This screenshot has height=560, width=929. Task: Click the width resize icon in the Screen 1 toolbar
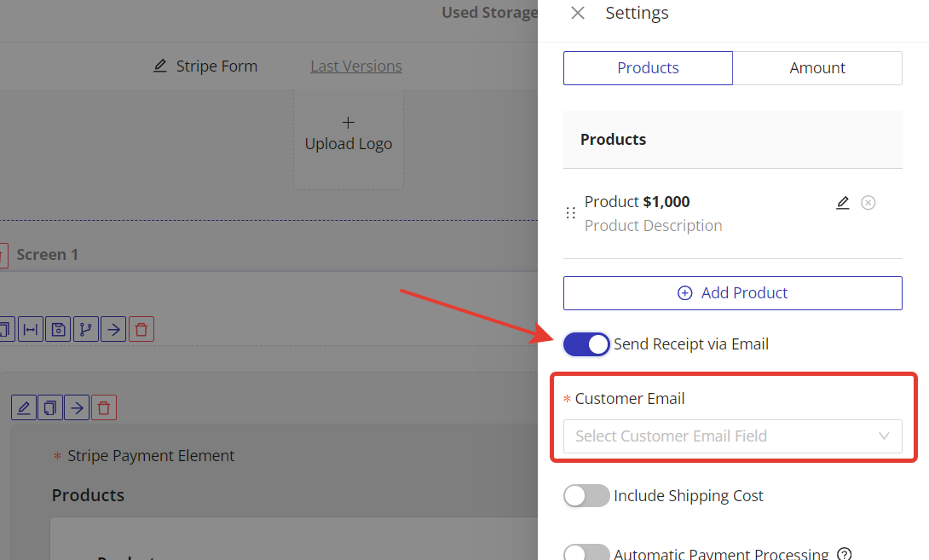click(x=31, y=329)
